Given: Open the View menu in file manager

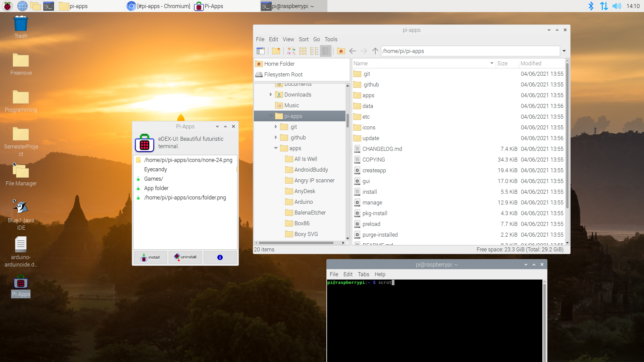Looking at the screenshot, I should 288,39.
